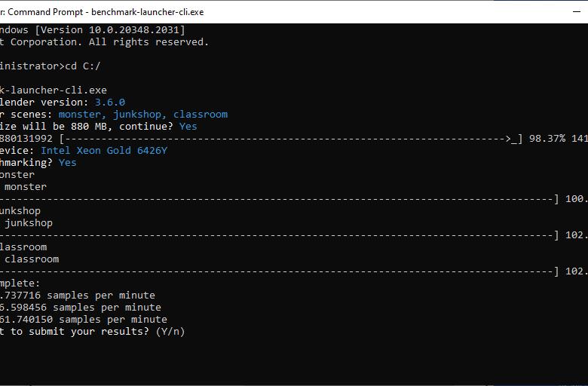Screen dimensions: 588x386
Task: Click the Yes answer after continue?
Action: [188, 127]
